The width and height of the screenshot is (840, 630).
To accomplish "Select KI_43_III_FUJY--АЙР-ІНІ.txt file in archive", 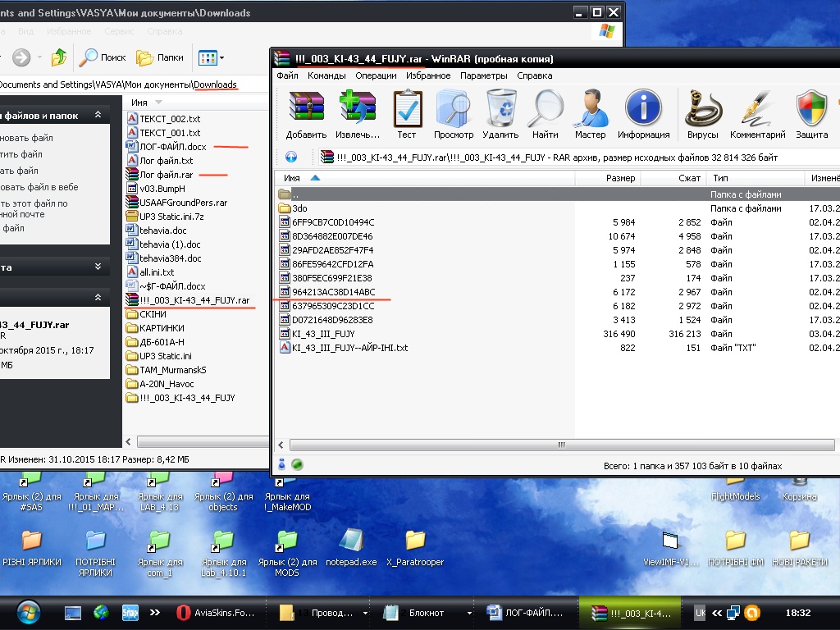I will (x=349, y=348).
